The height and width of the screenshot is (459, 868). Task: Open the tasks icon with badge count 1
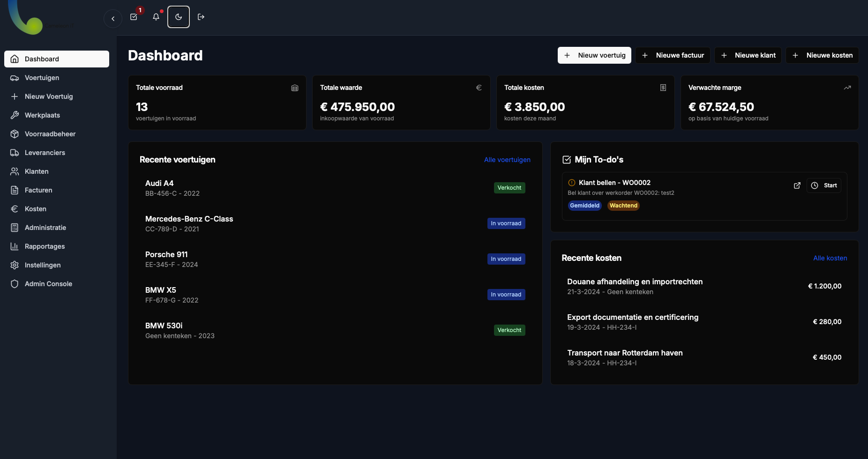pos(134,16)
